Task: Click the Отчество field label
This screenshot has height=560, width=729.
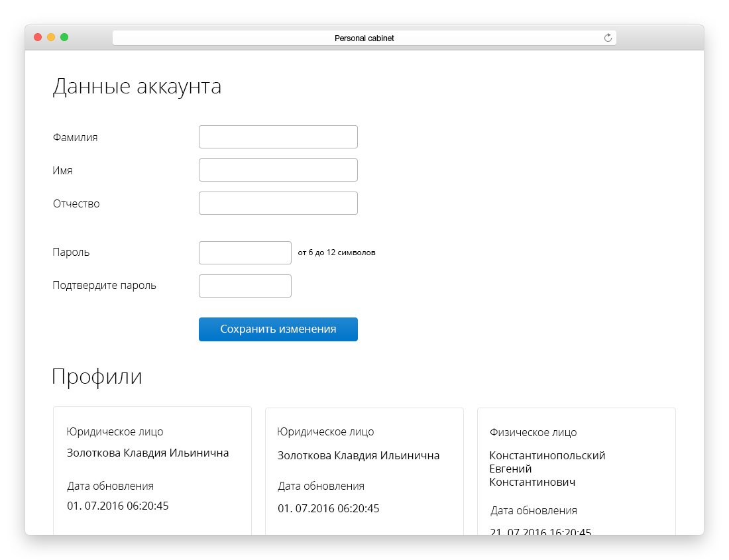Action: tap(76, 203)
